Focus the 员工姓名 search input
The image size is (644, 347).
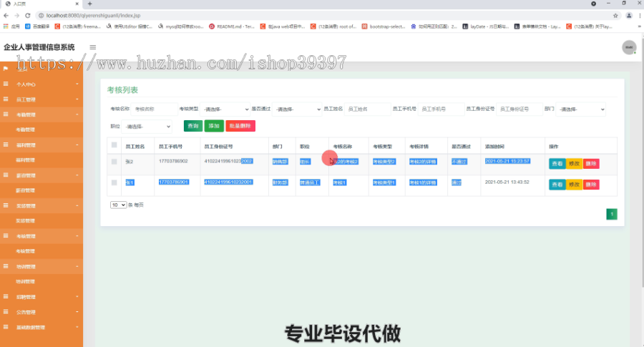pyautogui.click(x=367, y=109)
